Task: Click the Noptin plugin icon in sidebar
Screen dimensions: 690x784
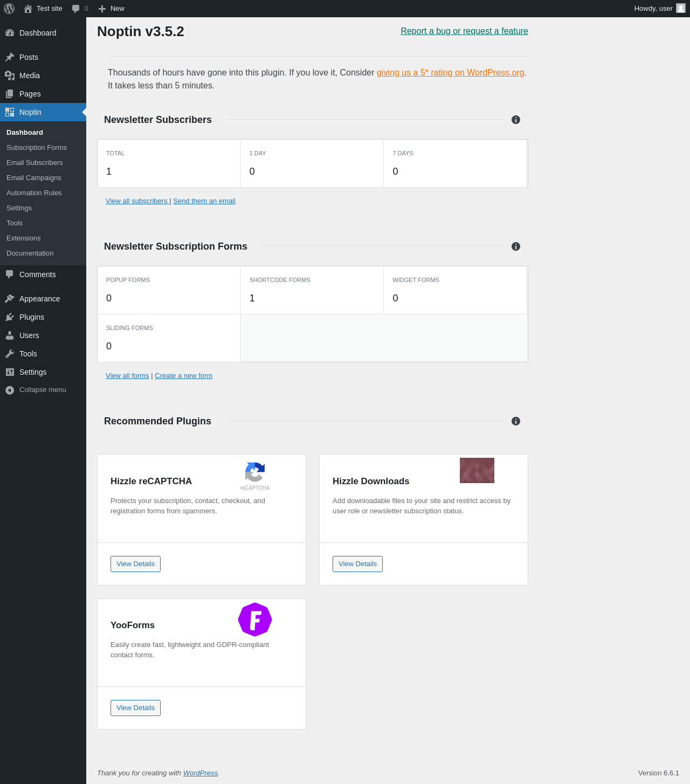Action: tap(10, 112)
